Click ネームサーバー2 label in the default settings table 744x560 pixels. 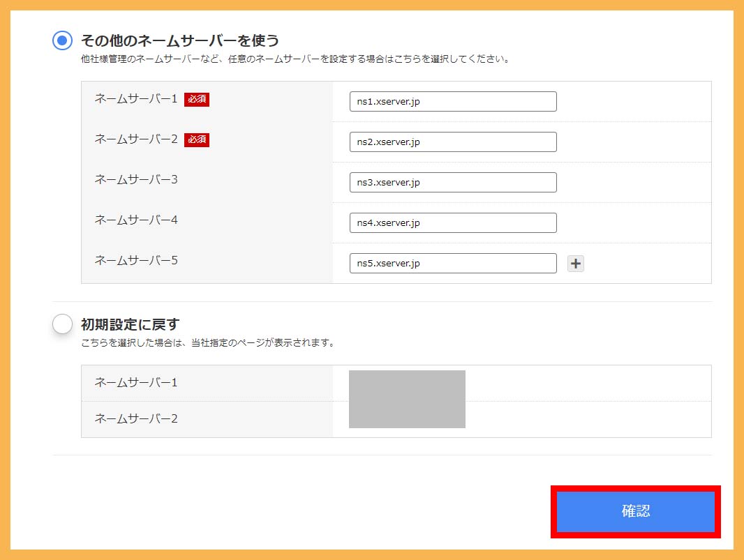click(x=136, y=419)
